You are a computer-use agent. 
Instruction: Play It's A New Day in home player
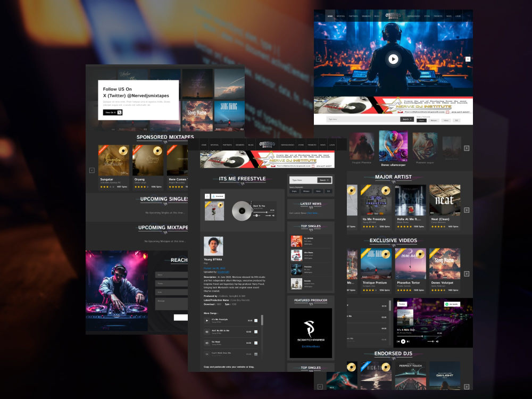[403, 342]
